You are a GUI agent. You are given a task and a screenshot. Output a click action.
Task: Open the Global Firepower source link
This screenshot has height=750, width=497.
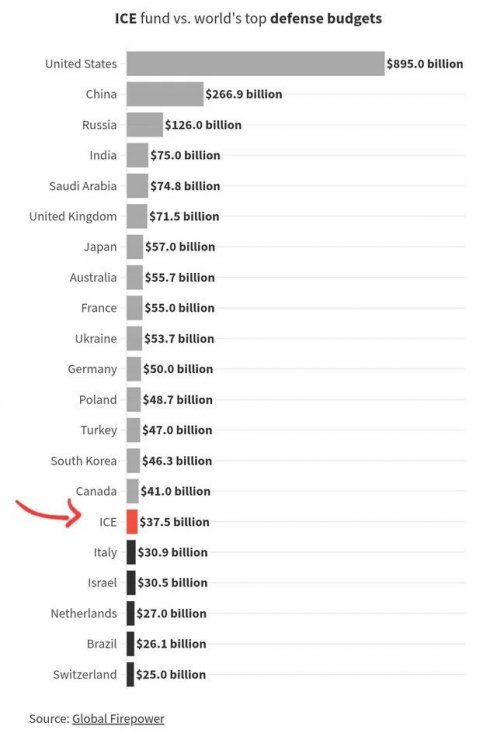[x=118, y=718]
